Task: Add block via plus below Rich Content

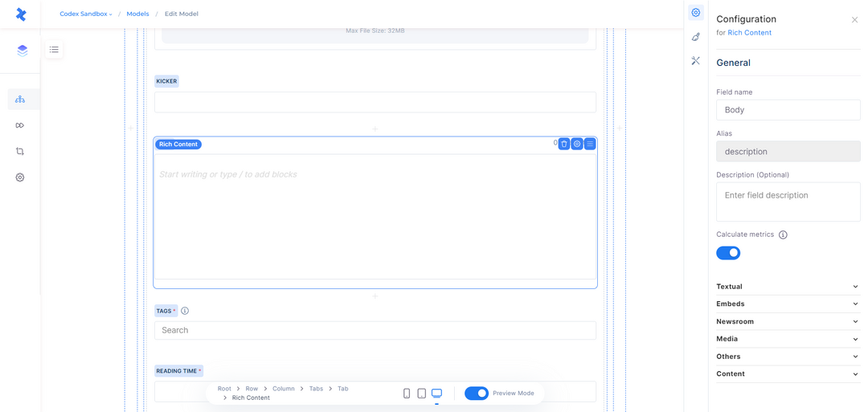Action: pos(375,296)
